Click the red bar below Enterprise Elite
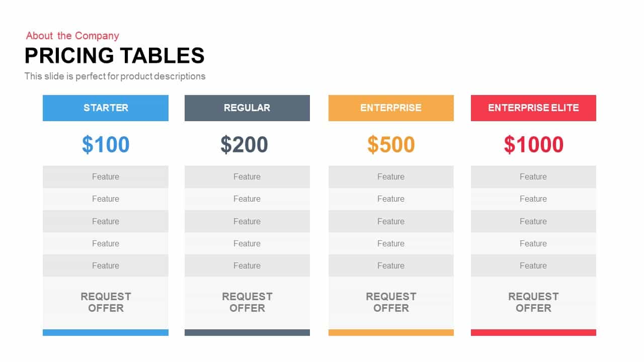 point(533,332)
